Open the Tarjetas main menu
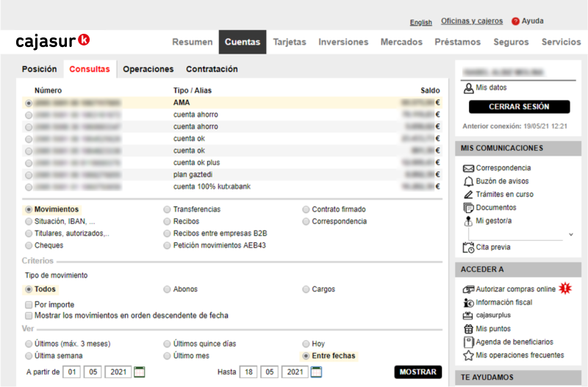This screenshot has width=588, height=387. point(290,42)
